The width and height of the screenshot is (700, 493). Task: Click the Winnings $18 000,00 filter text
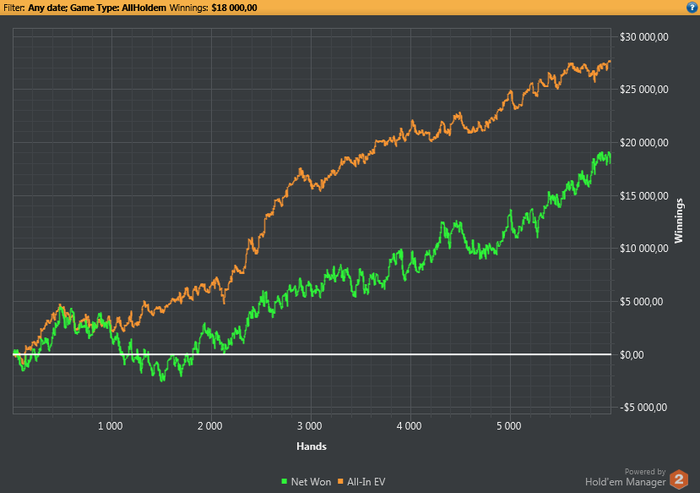point(213,8)
